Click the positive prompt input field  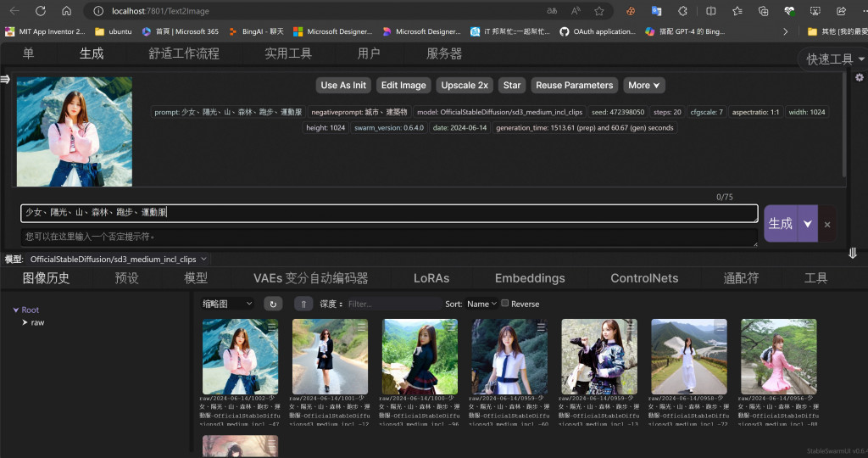pyautogui.click(x=389, y=213)
